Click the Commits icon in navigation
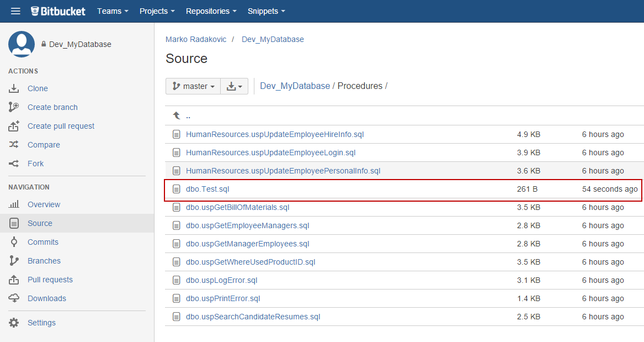 [x=14, y=242]
